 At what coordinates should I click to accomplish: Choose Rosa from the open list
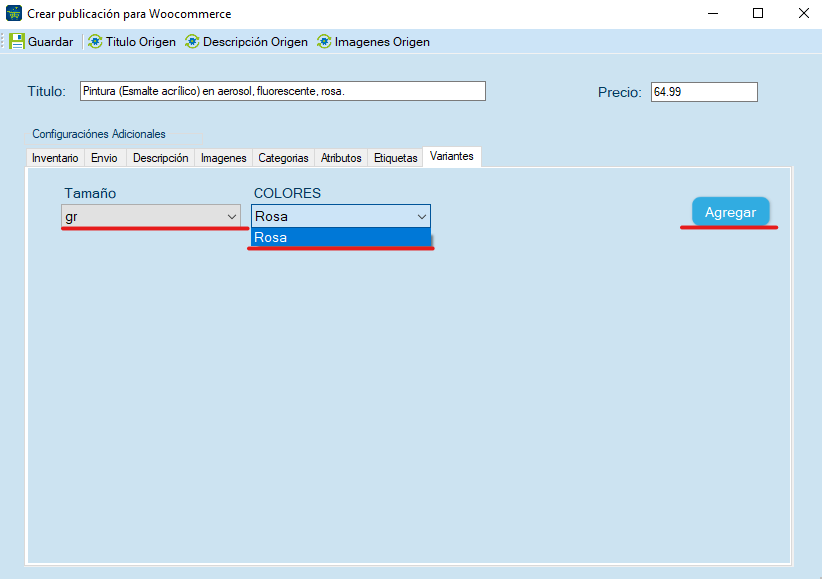[341, 238]
